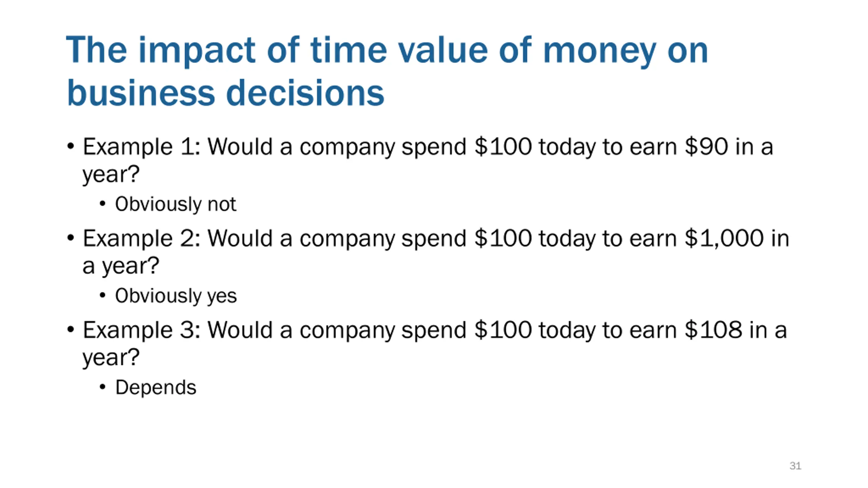Click the bullet point before Example 1
Screen dimensions: 868x488
click(71, 147)
